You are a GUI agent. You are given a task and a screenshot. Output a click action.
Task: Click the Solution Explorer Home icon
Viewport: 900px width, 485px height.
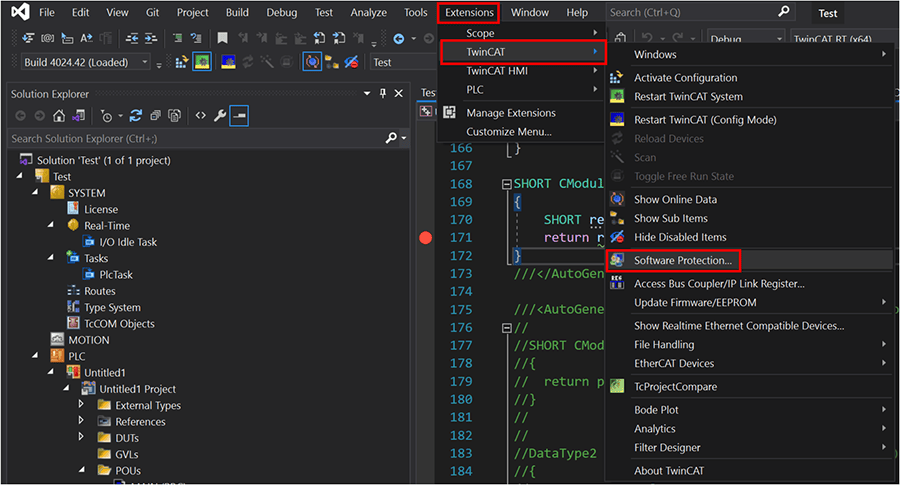59,116
